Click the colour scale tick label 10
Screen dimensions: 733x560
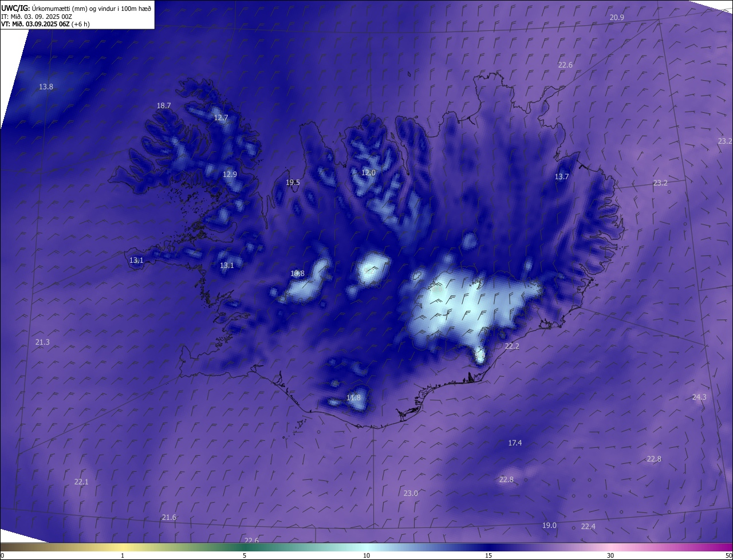point(366,556)
